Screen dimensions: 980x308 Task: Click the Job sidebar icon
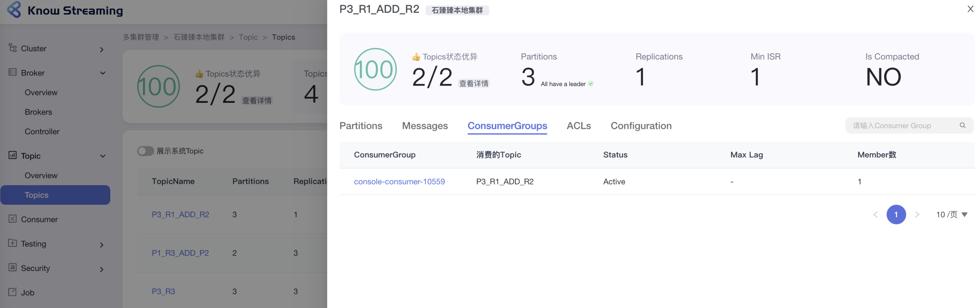(12, 292)
